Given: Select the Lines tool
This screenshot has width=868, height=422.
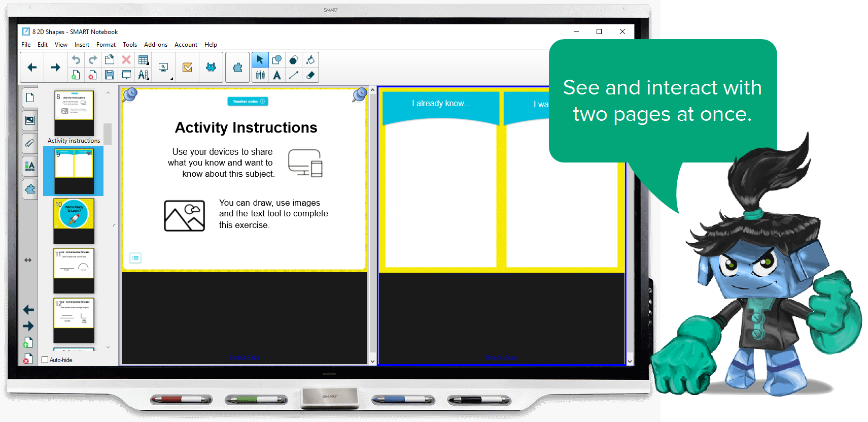Looking at the screenshot, I should (x=293, y=75).
